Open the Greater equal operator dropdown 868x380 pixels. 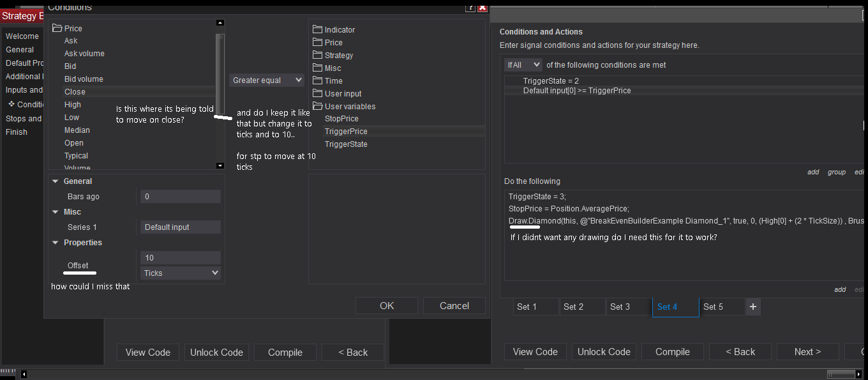[267, 80]
